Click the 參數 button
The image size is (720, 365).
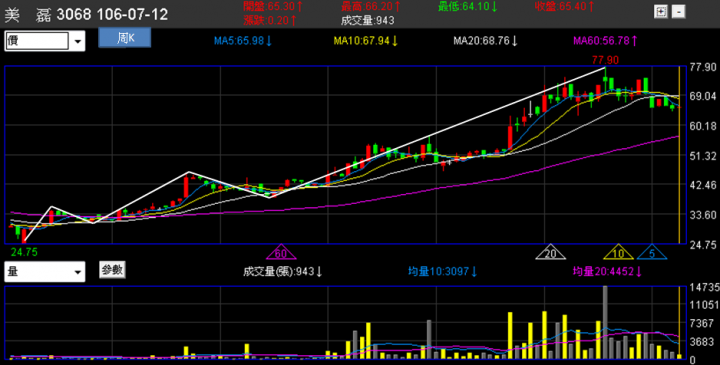click(x=112, y=270)
